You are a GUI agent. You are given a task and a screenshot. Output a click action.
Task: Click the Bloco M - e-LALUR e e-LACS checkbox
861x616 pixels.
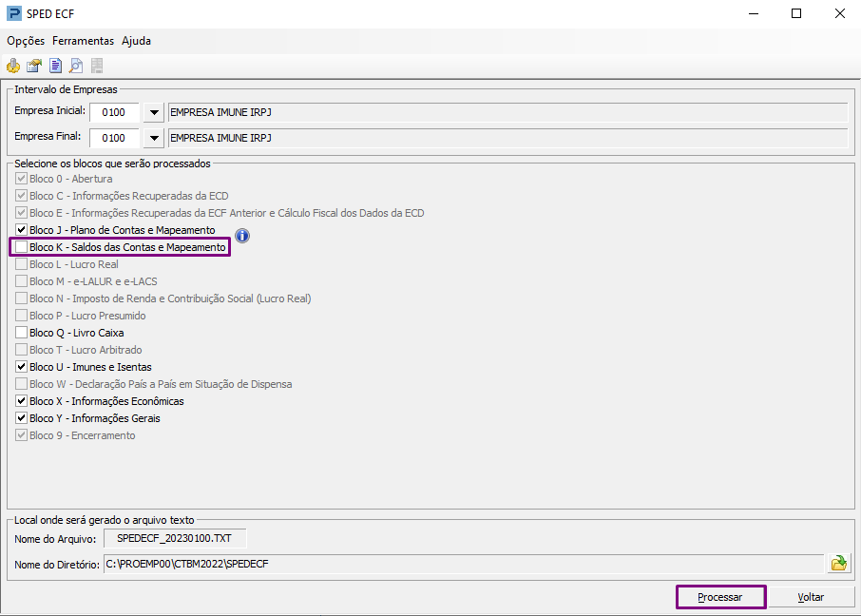(x=22, y=281)
